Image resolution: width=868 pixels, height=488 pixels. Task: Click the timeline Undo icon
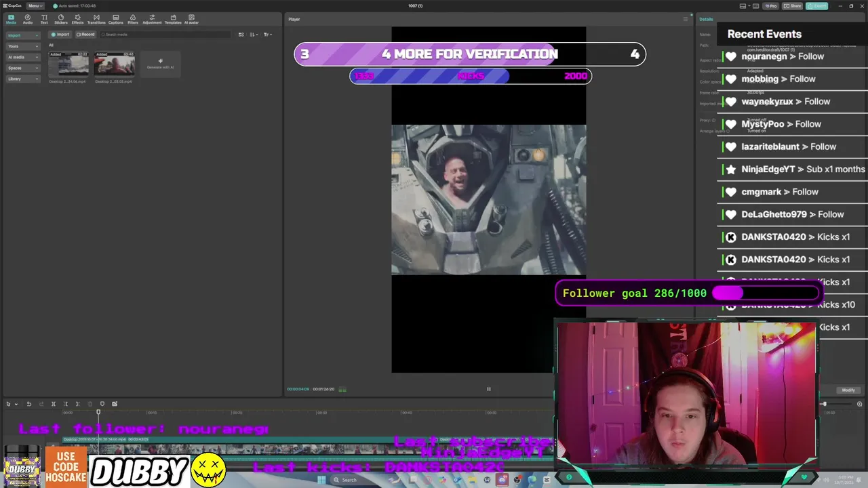29,404
